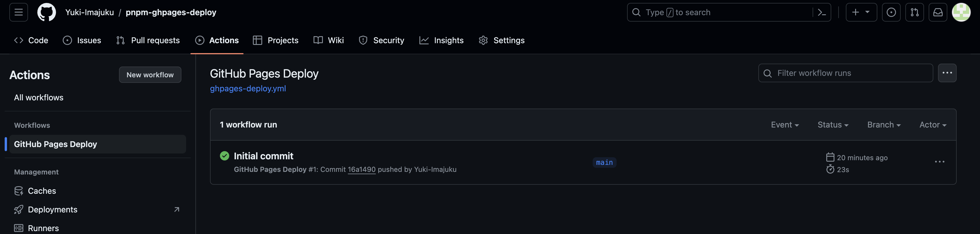Open the Status filter dropdown
This screenshot has height=234, width=980.
(833, 124)
